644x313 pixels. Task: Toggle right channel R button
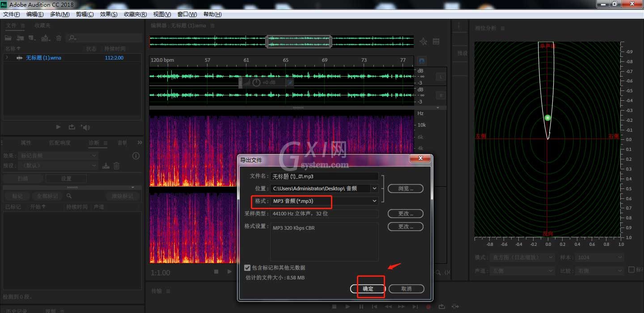coord(441,95)
